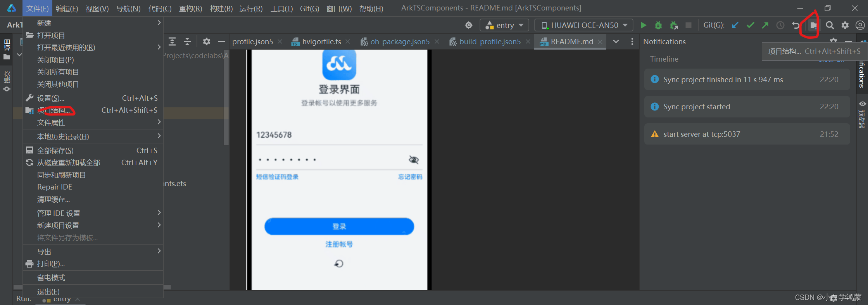Viewport: 868px width, 305px height.
Task: Click 短信验证码登录 link
Action: point(277,177)
